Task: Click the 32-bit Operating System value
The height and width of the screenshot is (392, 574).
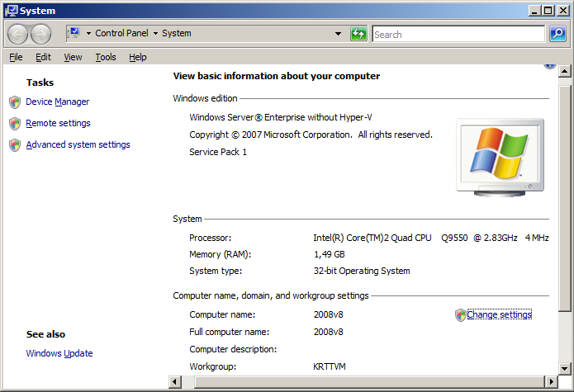Action: (x=362, y=271)
